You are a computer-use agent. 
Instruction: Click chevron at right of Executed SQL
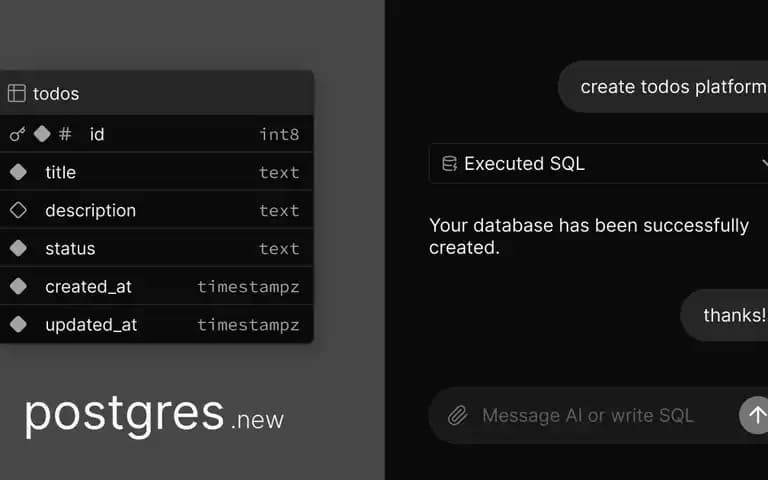(765, 163)
